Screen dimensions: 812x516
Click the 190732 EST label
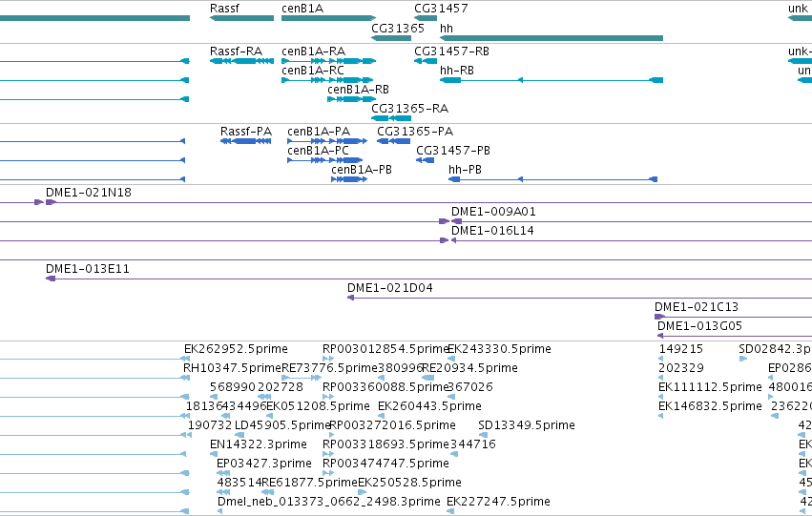coord(210,426)
